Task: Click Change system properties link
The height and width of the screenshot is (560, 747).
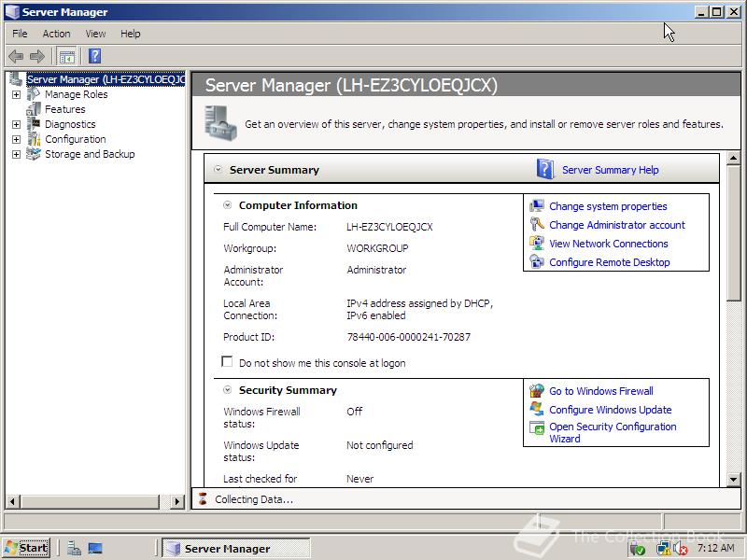Action: click(608, 206)
